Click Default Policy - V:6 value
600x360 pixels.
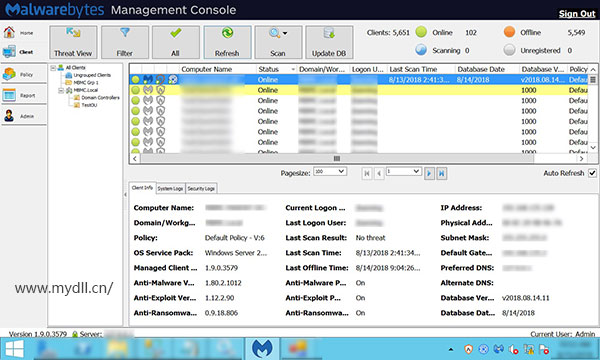[x=235, y=238]
